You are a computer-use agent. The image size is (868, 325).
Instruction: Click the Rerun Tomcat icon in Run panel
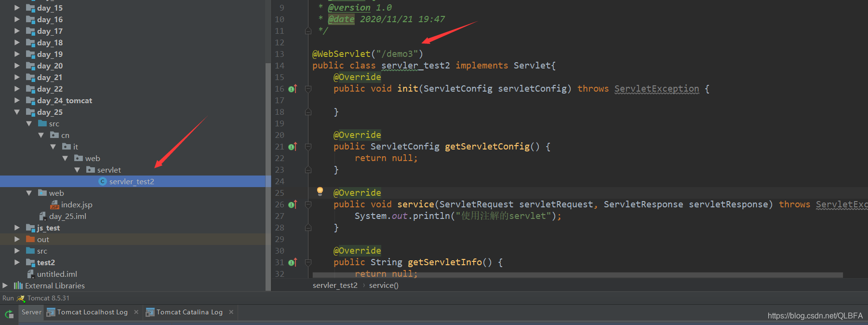pos(9,314)
